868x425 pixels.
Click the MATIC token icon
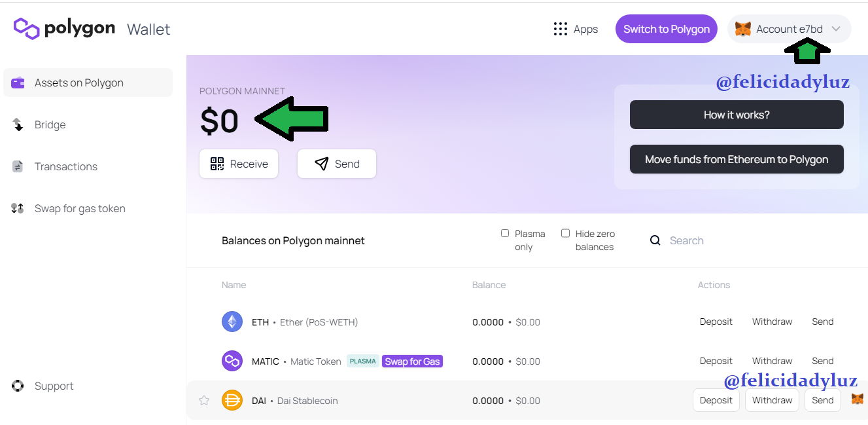click(x=232, y=361)
